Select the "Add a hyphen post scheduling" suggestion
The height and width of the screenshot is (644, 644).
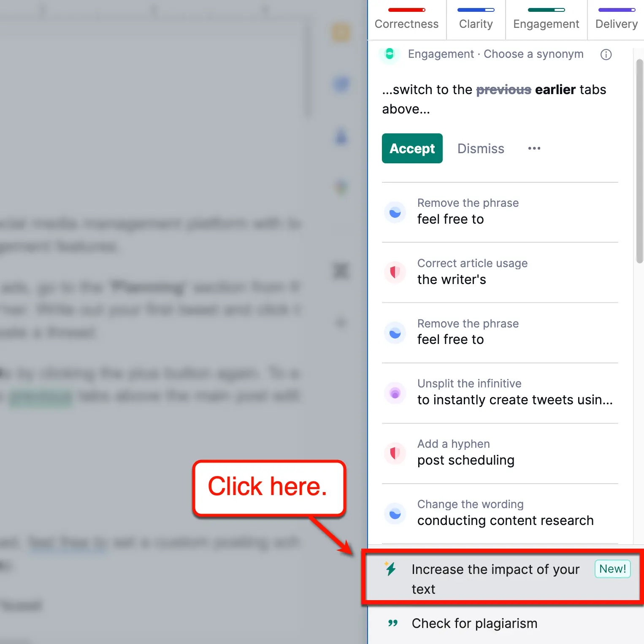[x=466, y=453]
